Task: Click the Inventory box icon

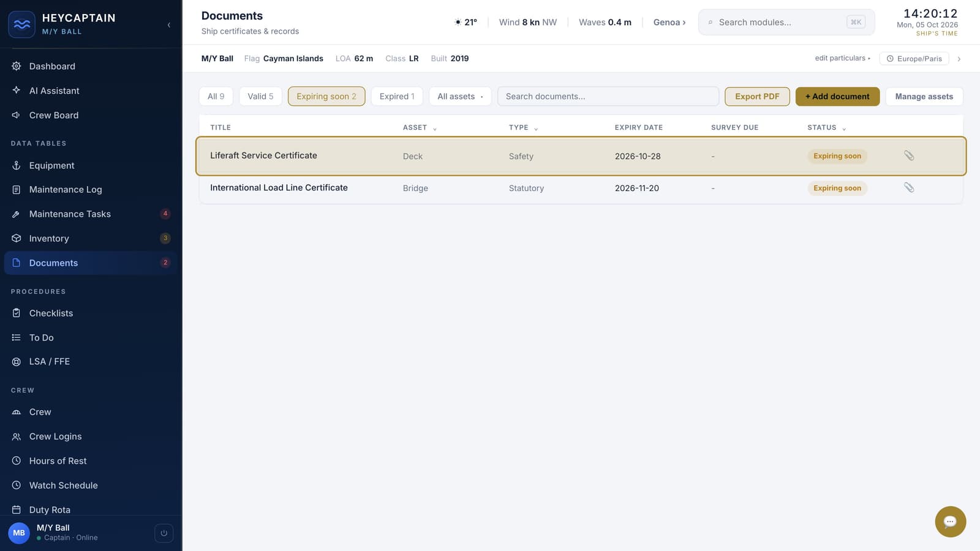Action: [x=17, y=238]
